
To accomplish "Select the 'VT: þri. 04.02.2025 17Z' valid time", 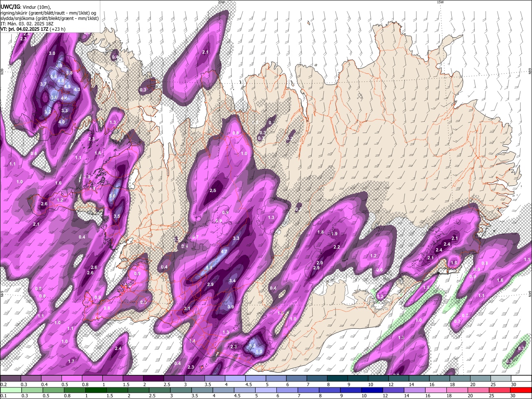I will (x=24, y=29).
